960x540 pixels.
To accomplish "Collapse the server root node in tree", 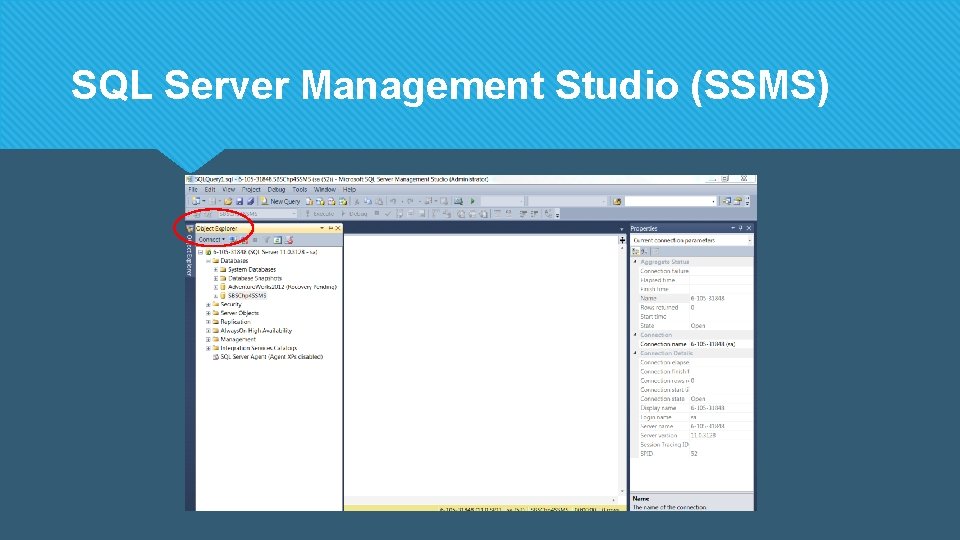I will point(200,252).
